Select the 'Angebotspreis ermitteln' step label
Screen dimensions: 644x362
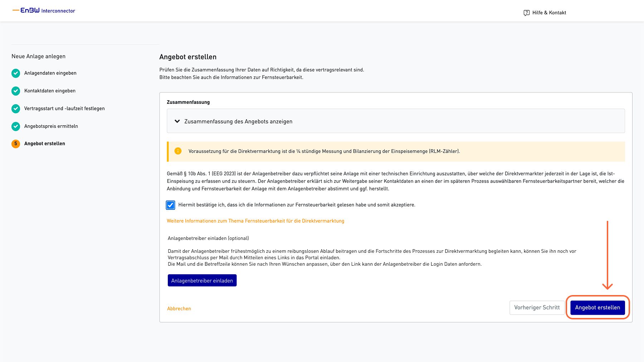click(51, 126)
